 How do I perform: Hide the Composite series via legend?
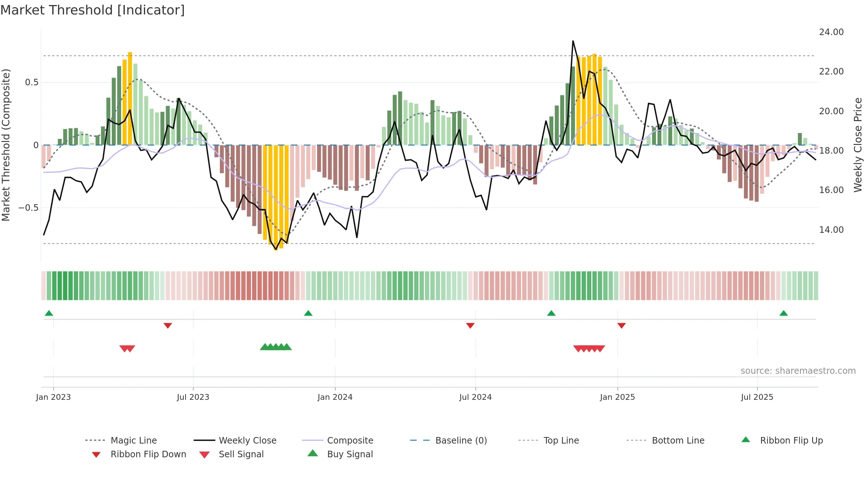click(x=337, y=440)
